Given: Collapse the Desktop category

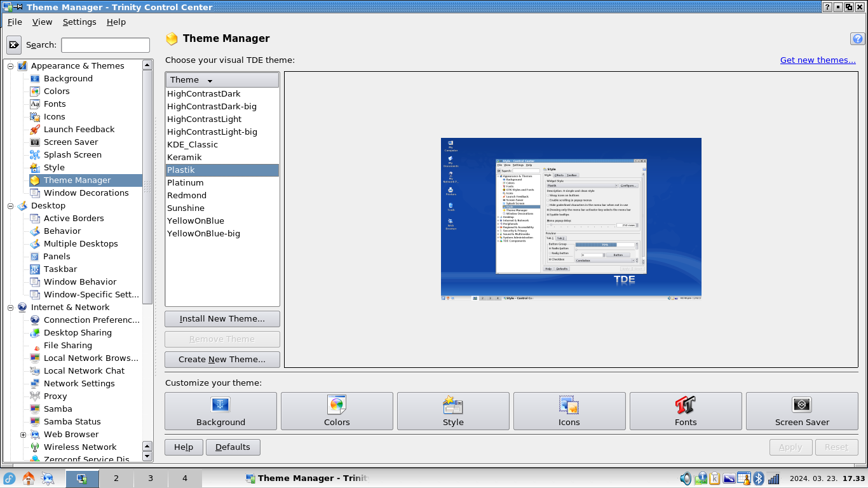Looking at the screenshot, I should pyautogui.click(x=10, y=205).
